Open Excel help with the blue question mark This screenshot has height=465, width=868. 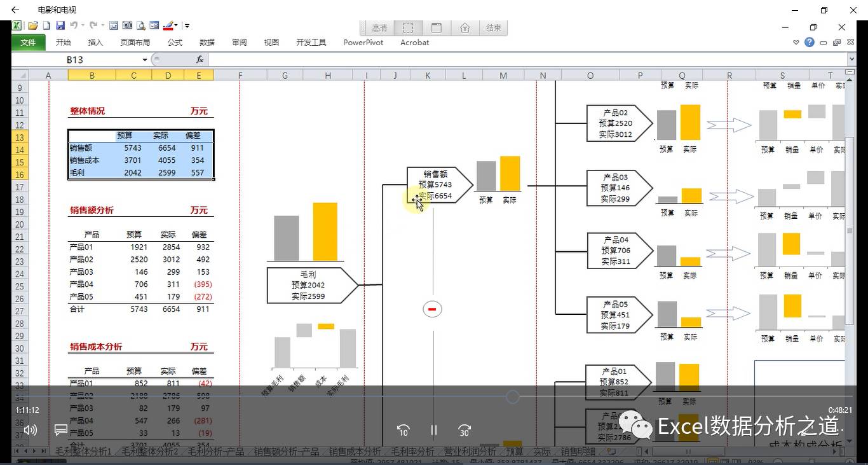[809, 42]
